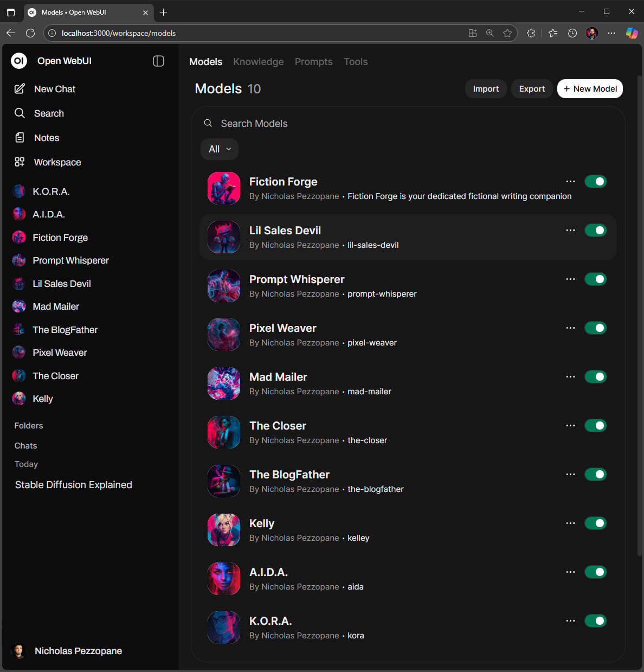Image resolution: width=644 pixels, height=672 pixels.
Task: Open the more options menu for Mad Mailer
Action: pos(570,376)
